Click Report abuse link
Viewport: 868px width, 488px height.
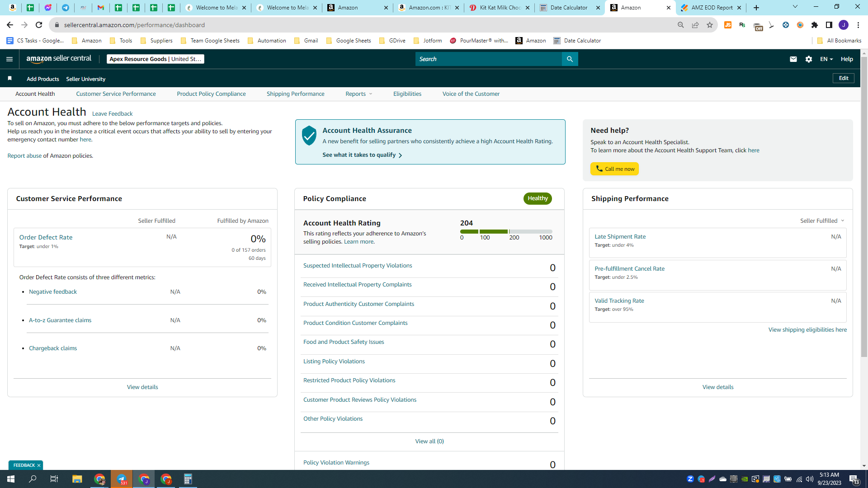[x=24, y=156]
